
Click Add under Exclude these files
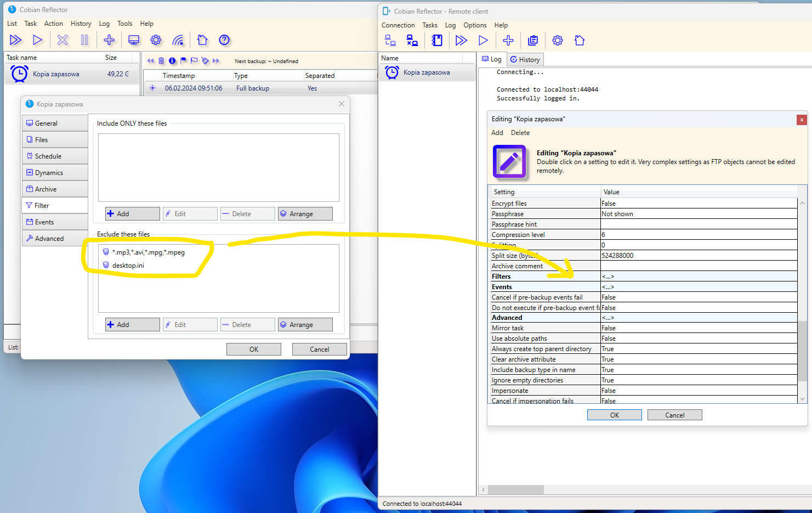pos(133,325)
